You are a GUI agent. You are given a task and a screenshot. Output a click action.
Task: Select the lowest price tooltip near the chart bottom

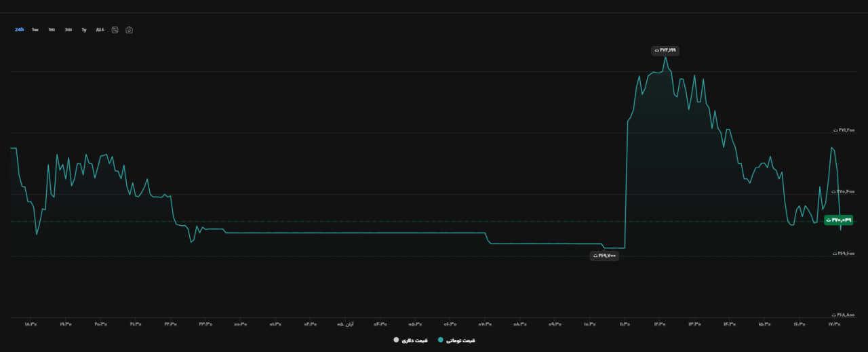click(x=604, y=256)
